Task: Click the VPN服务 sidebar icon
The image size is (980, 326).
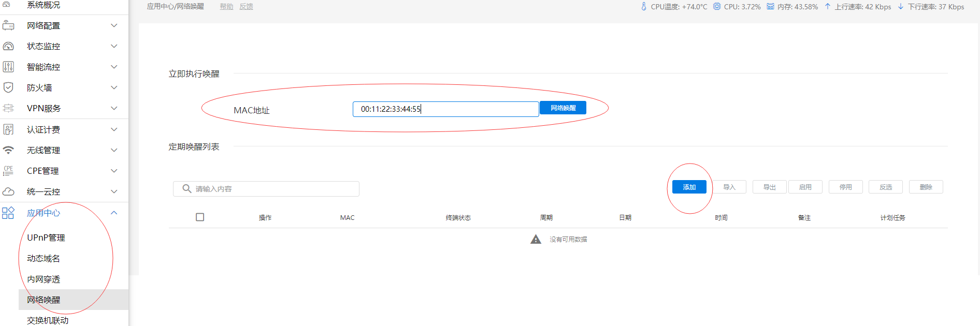Action: 8,108
